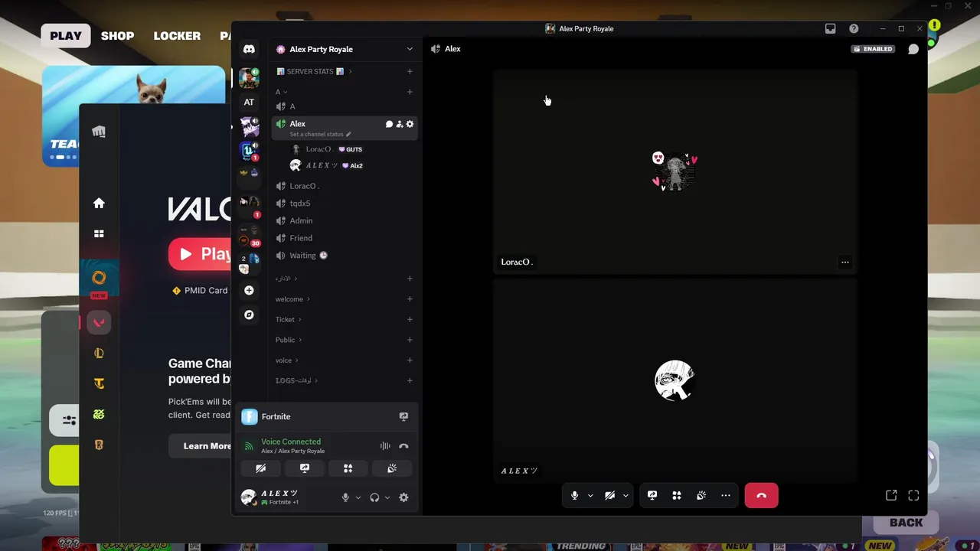Open microphone input options arrow in call bar
Image resolution: width=980 pixels, height=551 pixels.
tap(590, 495)
